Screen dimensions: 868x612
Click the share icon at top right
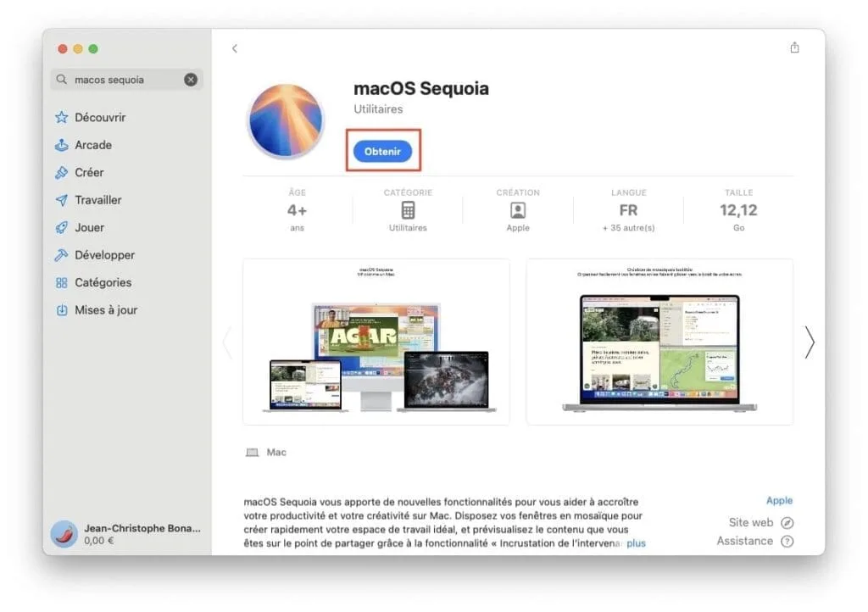click(x=794, y=48)
